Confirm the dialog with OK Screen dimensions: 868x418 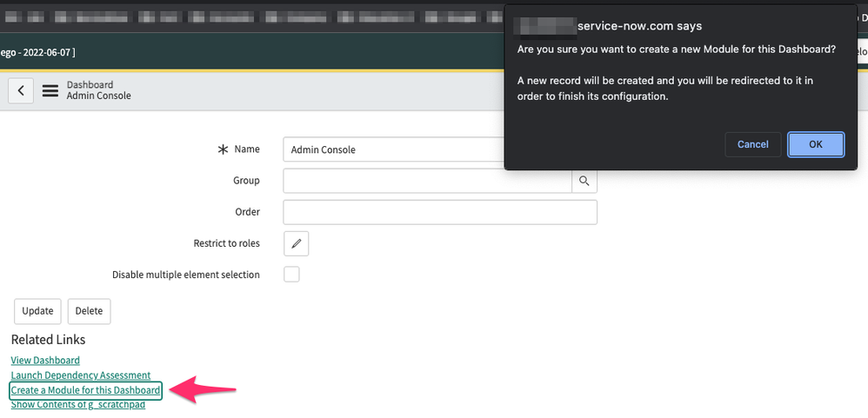(x=816, y=144)
